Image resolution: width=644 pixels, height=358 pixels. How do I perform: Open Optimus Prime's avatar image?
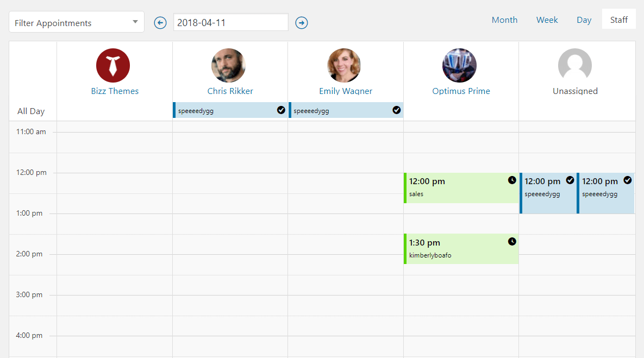pos(460,65)
